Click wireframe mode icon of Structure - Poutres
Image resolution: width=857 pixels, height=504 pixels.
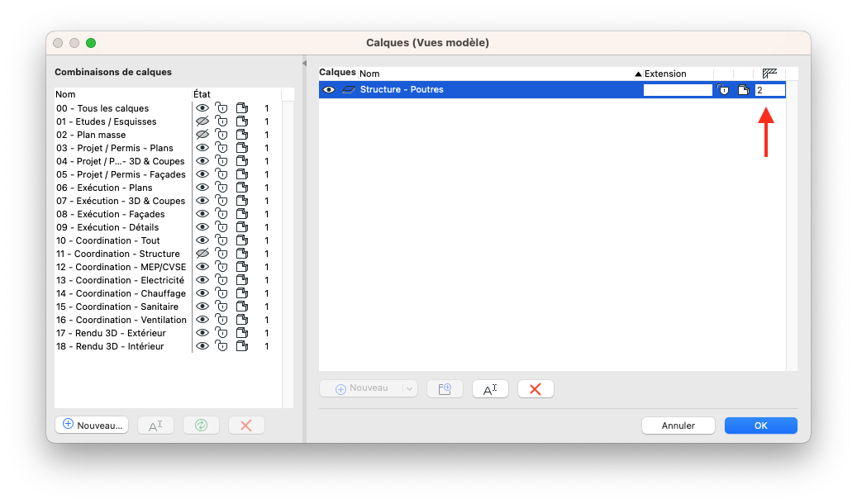[349, 90]
